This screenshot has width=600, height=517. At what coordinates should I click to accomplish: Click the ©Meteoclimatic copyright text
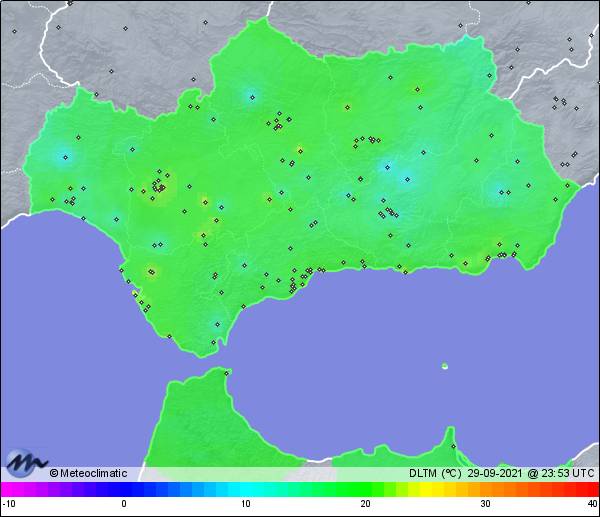coord(88,473)
